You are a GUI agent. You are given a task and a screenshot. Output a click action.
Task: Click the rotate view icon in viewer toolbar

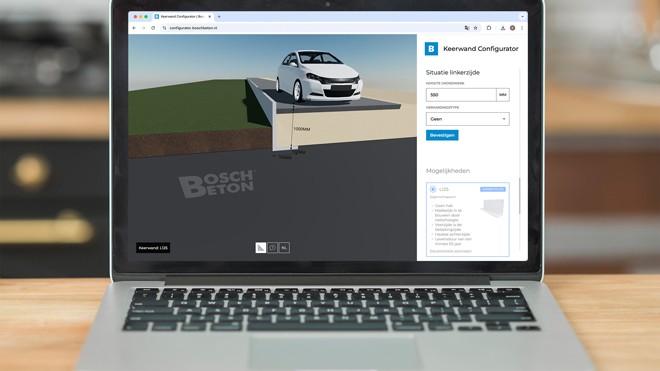272,248
